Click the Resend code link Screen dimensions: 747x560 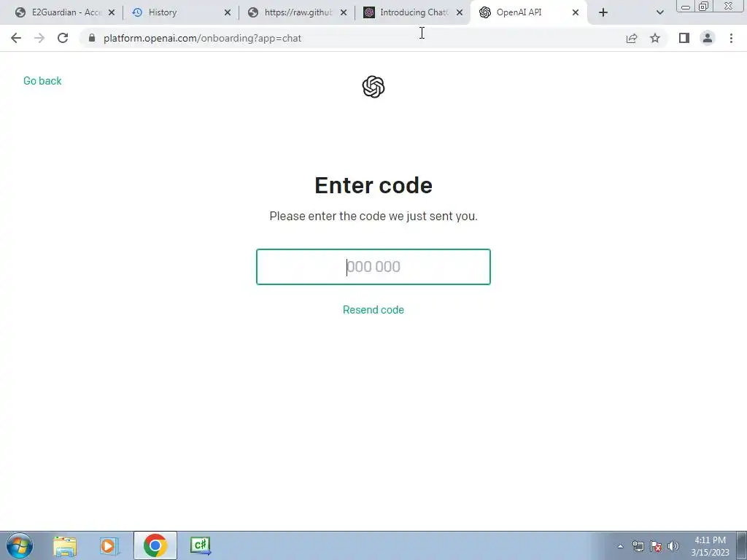(373, 310)
